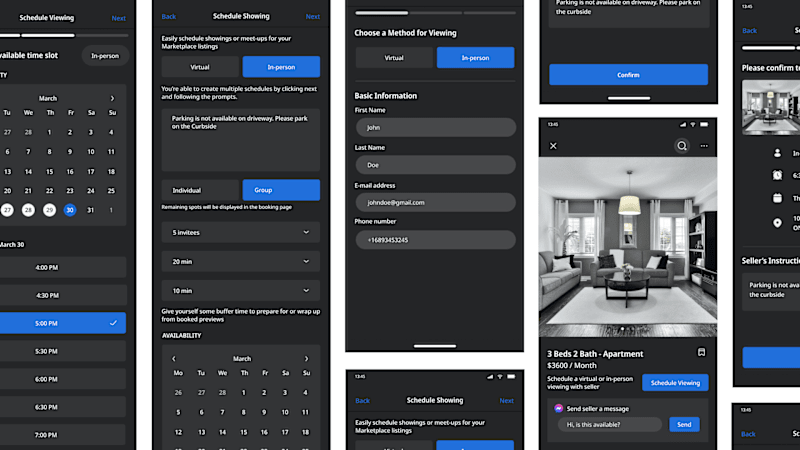Open the 5 invitees dropdown

(241, 232)
